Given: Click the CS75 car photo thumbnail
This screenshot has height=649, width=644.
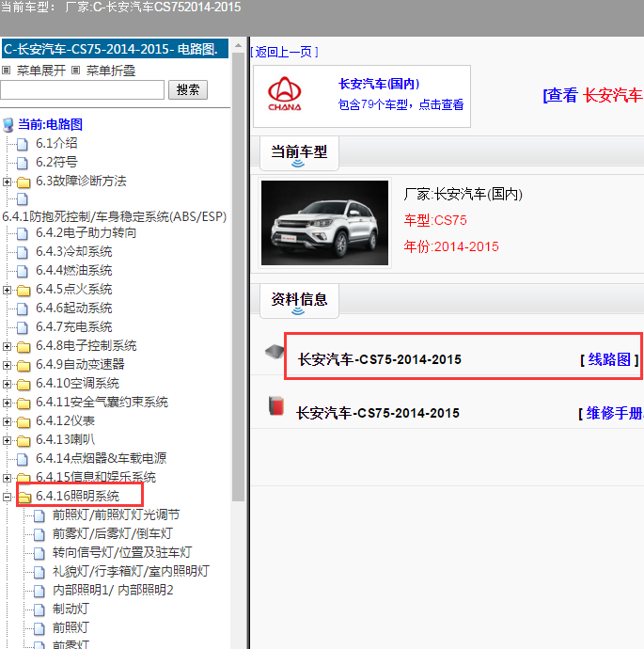Looking at the screenshot, I should pyautogui.click(x=324, y=223).
